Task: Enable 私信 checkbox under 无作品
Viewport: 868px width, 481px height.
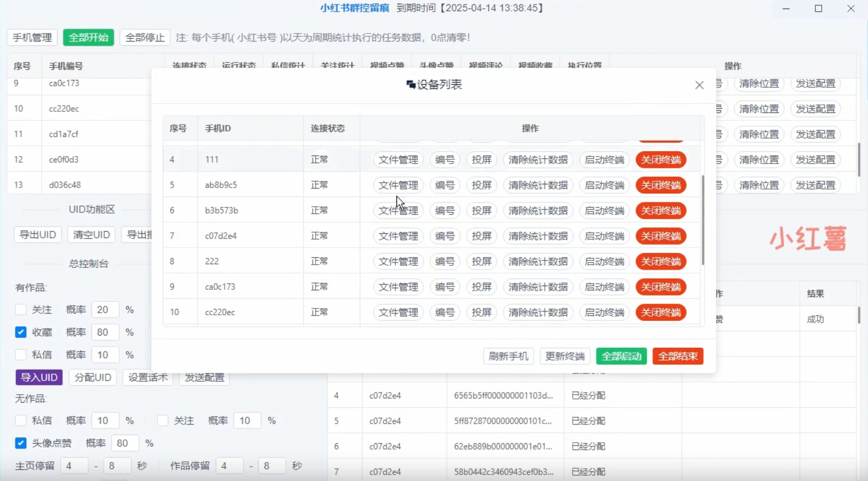Action: tap(21, 421)
